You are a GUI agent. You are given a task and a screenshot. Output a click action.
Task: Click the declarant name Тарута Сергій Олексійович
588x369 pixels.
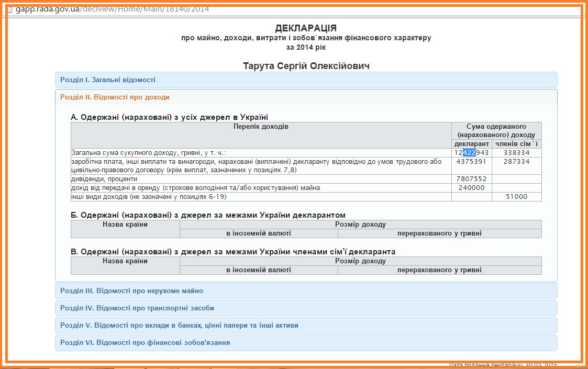pos(306,65)
